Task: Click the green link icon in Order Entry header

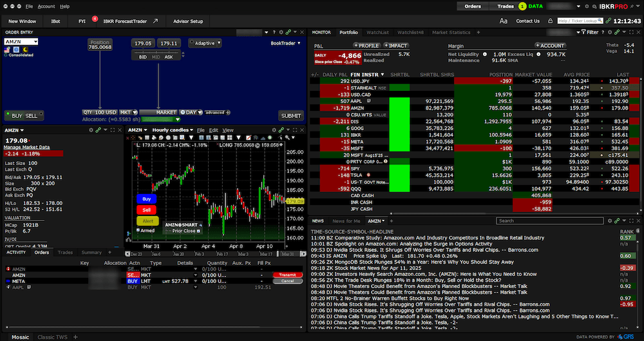Action: pyautogui.click(x=289, y=32)
